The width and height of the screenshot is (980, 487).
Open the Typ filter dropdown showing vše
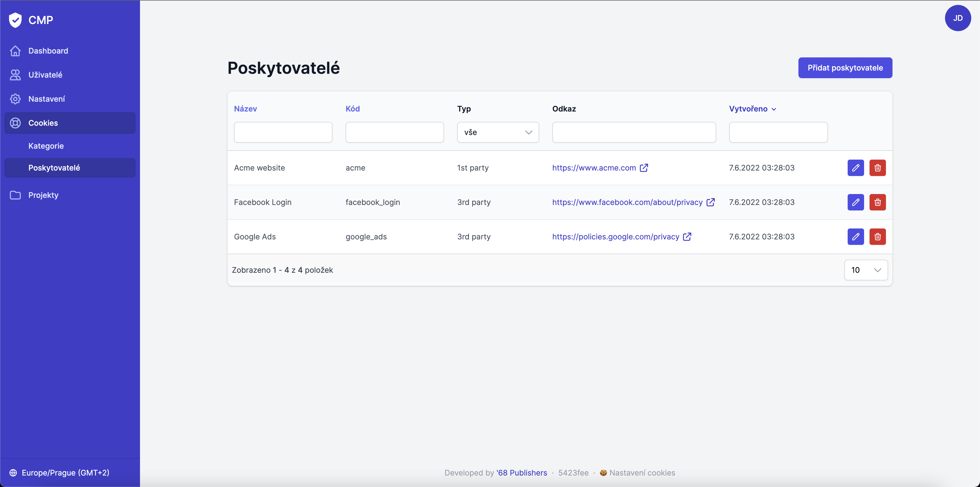coord(498,132)
